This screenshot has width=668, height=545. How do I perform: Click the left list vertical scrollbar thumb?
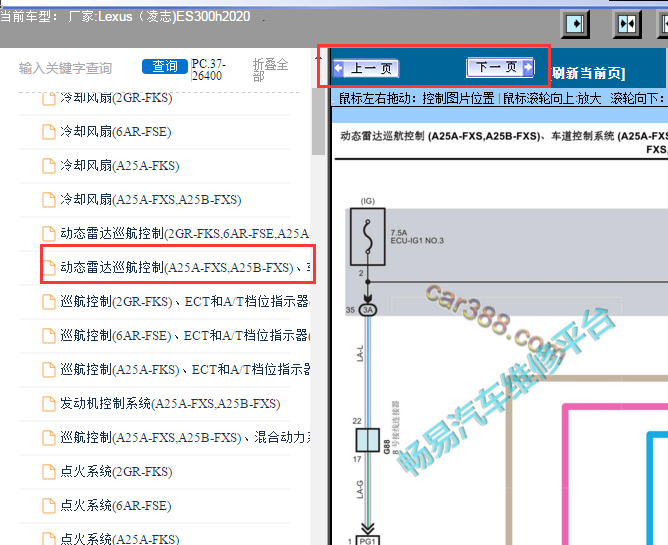(x=318, y=123)
